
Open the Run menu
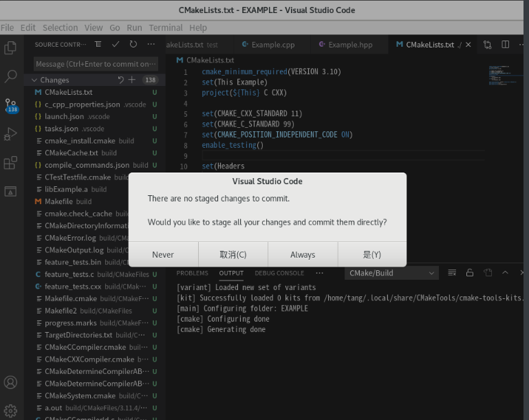click(134, 27)
